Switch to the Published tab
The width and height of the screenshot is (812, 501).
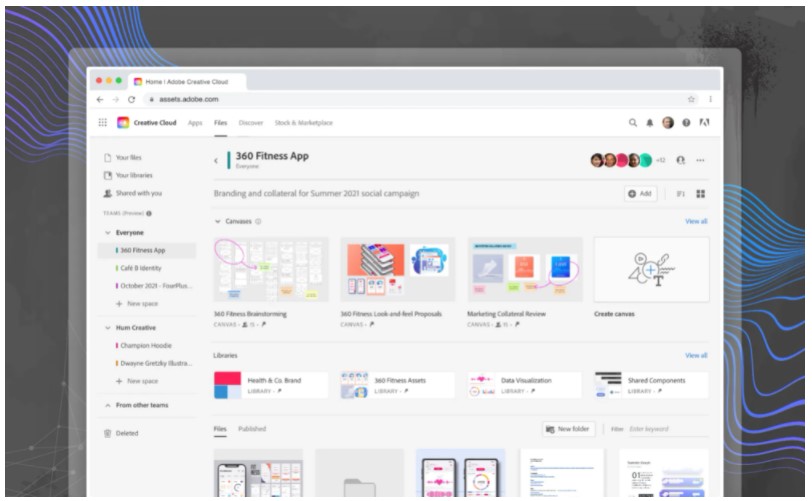[x=252, y=429]
